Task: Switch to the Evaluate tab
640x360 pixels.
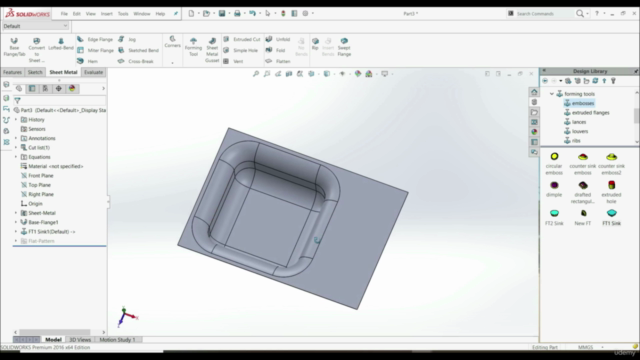Action: click(93, 72)
